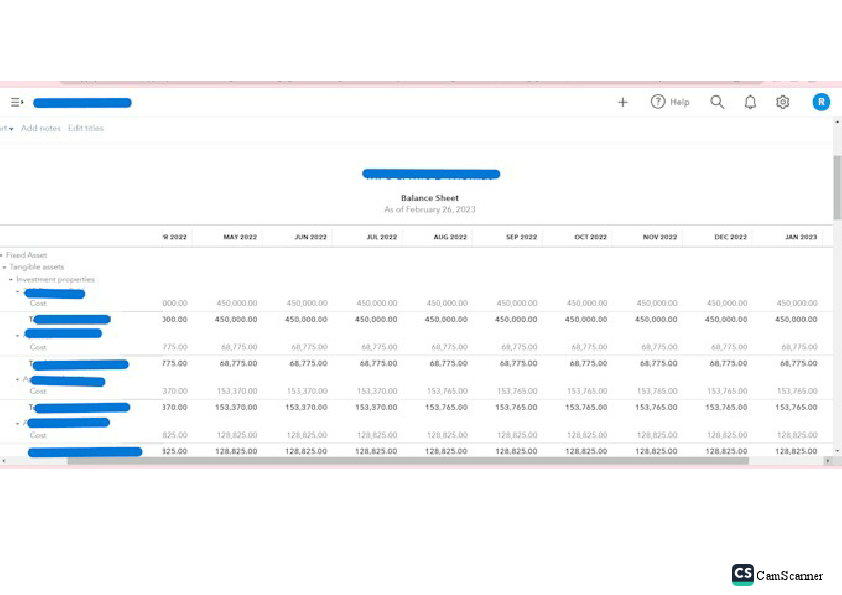Open the R user profile avatar

pos(821,101)
